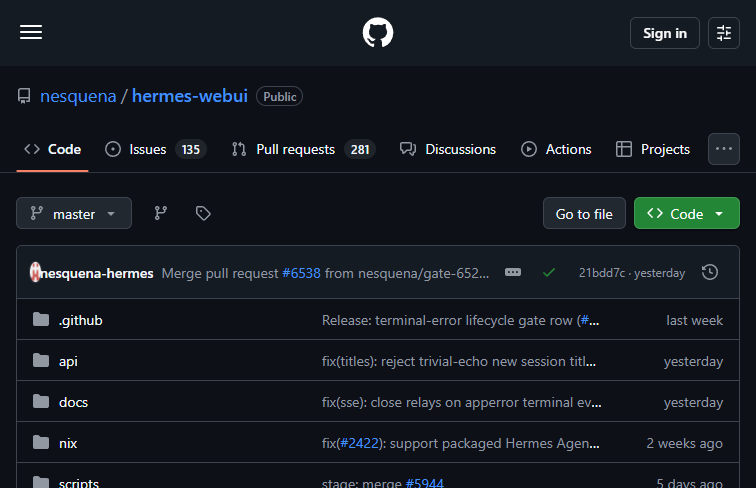Click 'last week' timestamp in .github row
Screen dimensions: 756x488
[694, 320]
